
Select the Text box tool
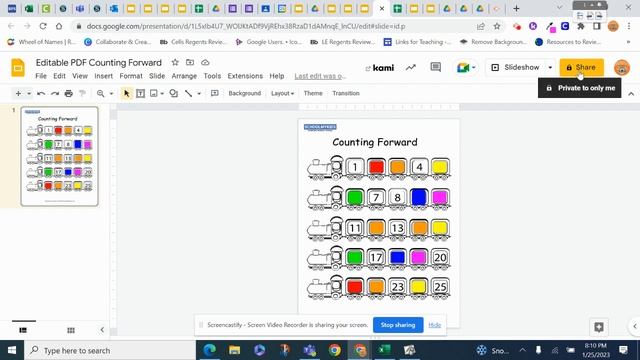[x=140, y=93]
